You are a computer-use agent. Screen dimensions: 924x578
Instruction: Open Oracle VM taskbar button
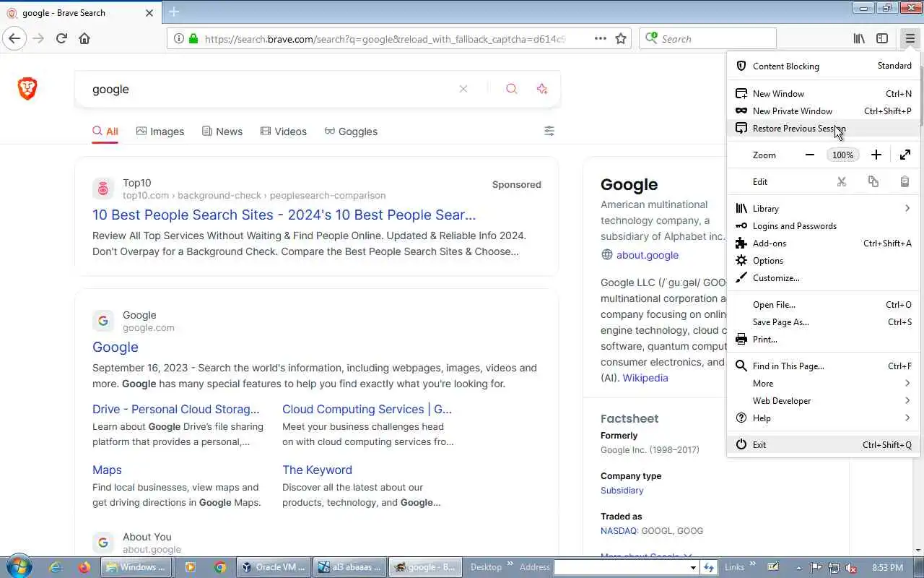pyautogui.click(x=274, y=567)
